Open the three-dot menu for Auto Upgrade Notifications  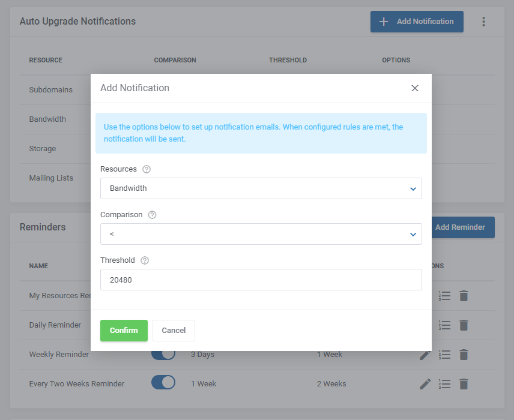pos(483,22)
